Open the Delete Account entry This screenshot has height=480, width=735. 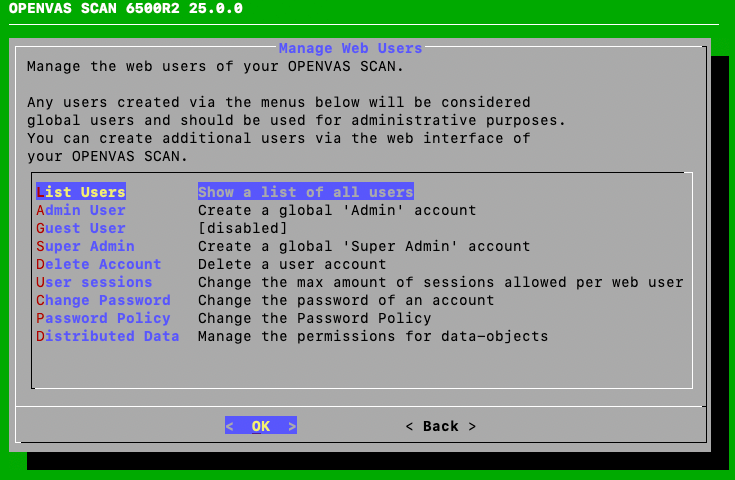tap(98, 264)
